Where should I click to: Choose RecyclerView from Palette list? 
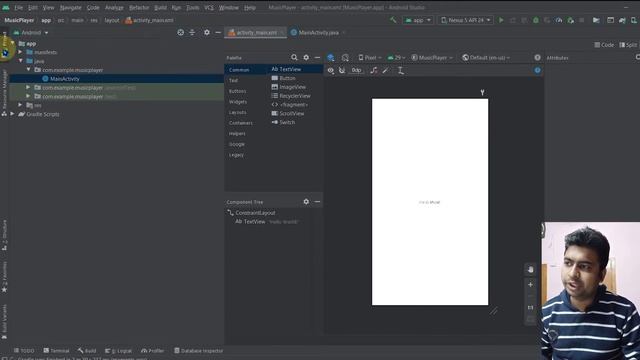(291, 96)
